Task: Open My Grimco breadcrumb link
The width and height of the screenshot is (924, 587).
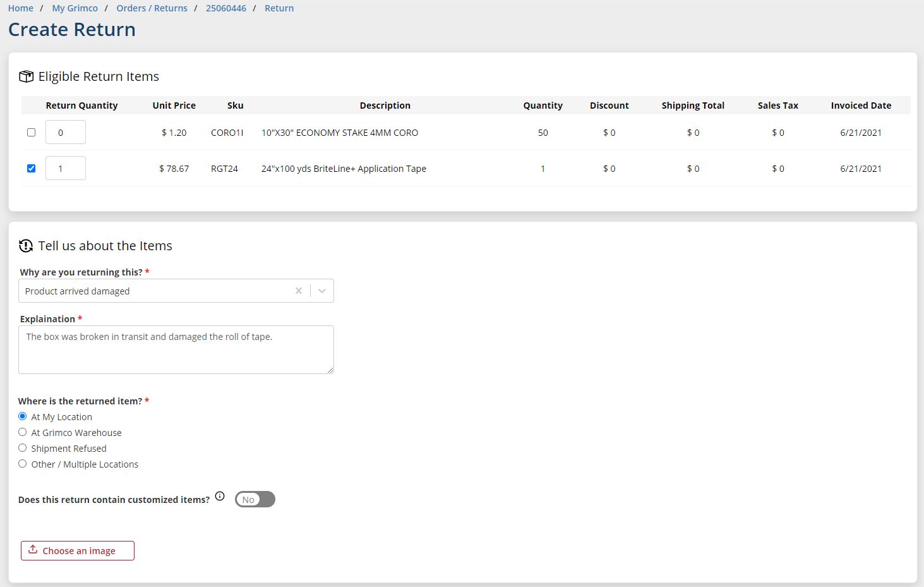Action: click(75, 8)
